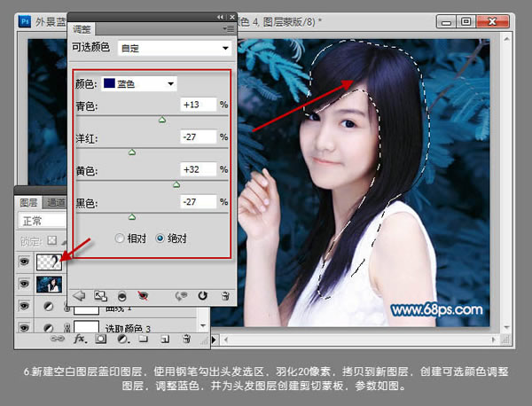Image resolution: width=532 pixels, height=406 pixels.
Task: Click the fx layer style icon
Action: (x=79, y=339)
